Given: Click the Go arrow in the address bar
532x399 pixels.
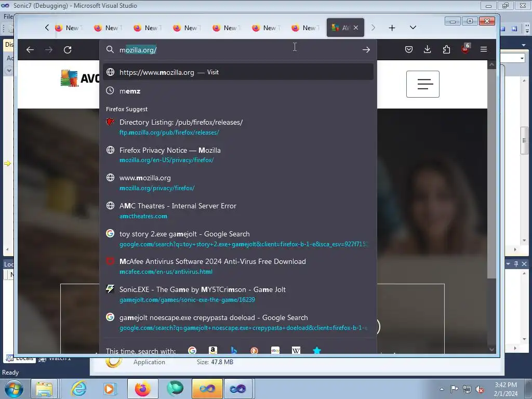Looking at the screenshot, I should (x=366, y=50).
